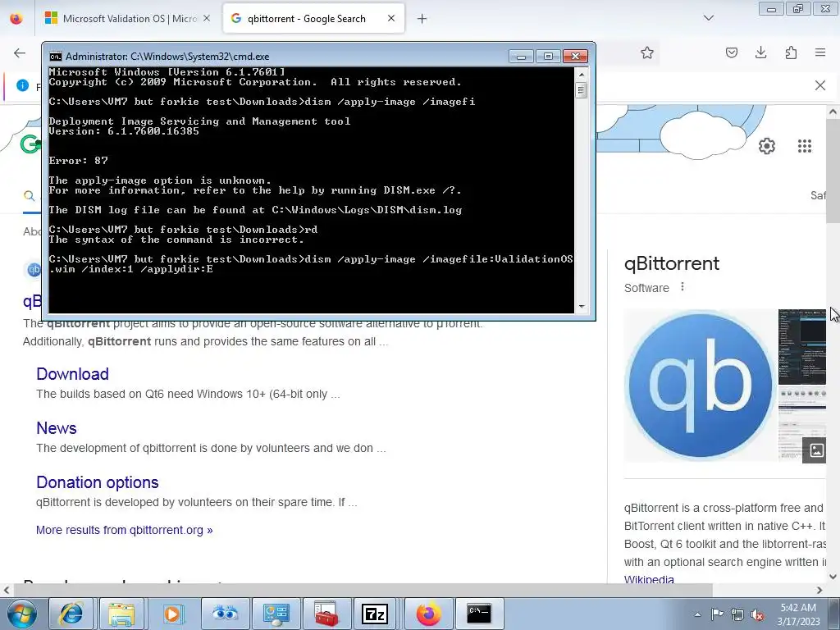
Task: Open the eyes icon app in taskbar
Action: tap(224, 614)
